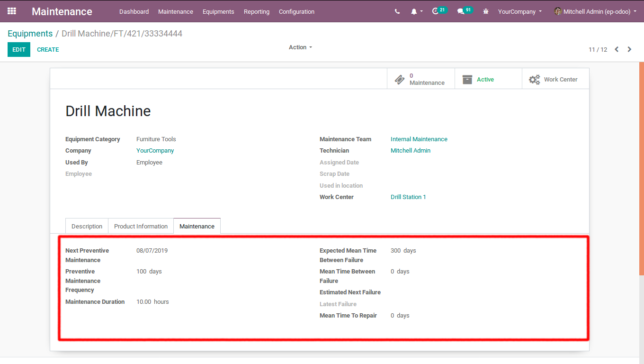This screenshot has width=644, height=364.
Task: Click the Maintenance app title
Action: tap(62, 11)
